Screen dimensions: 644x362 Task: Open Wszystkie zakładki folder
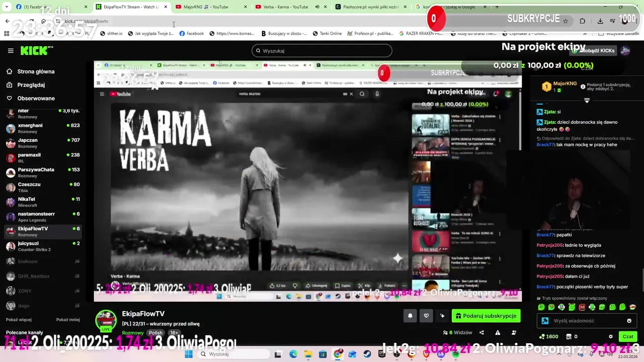point(619,34)
